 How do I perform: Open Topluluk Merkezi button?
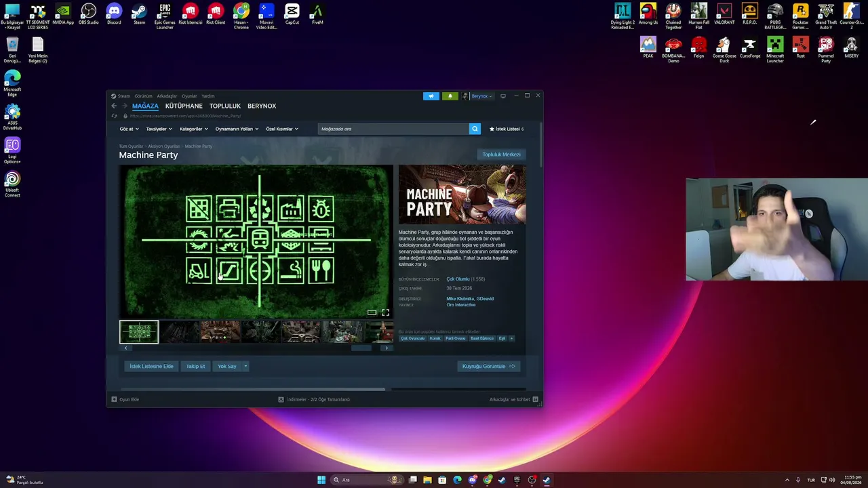click(502, 155)
